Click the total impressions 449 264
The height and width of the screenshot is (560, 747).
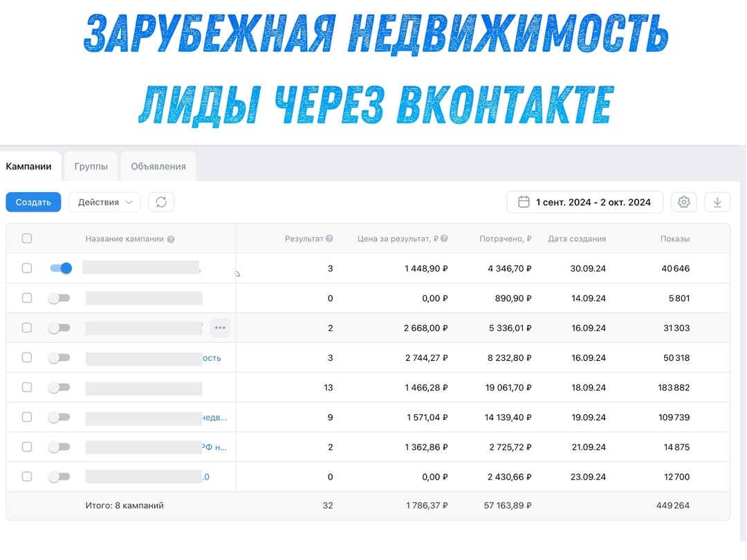[673, 505]
